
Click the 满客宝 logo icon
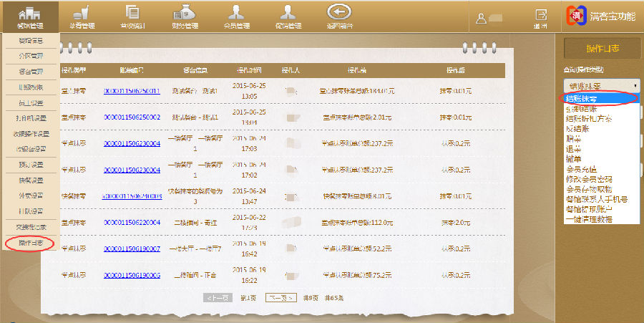tap(577, 15)
